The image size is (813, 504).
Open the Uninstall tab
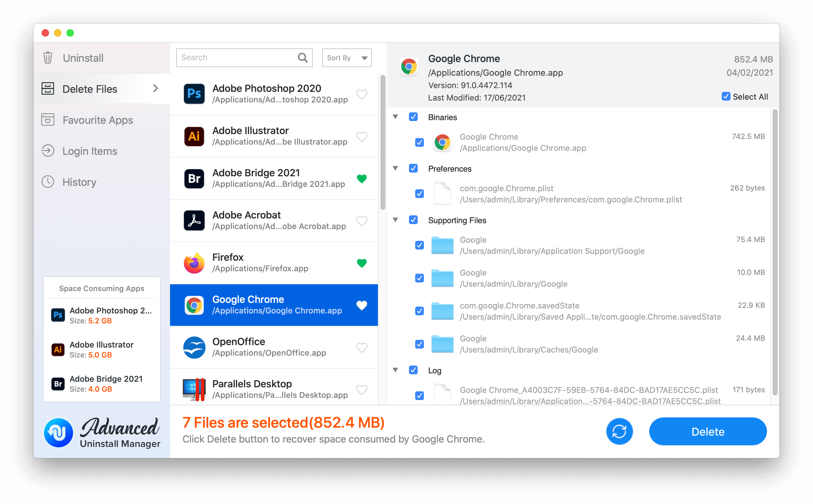tap(102, 58)
